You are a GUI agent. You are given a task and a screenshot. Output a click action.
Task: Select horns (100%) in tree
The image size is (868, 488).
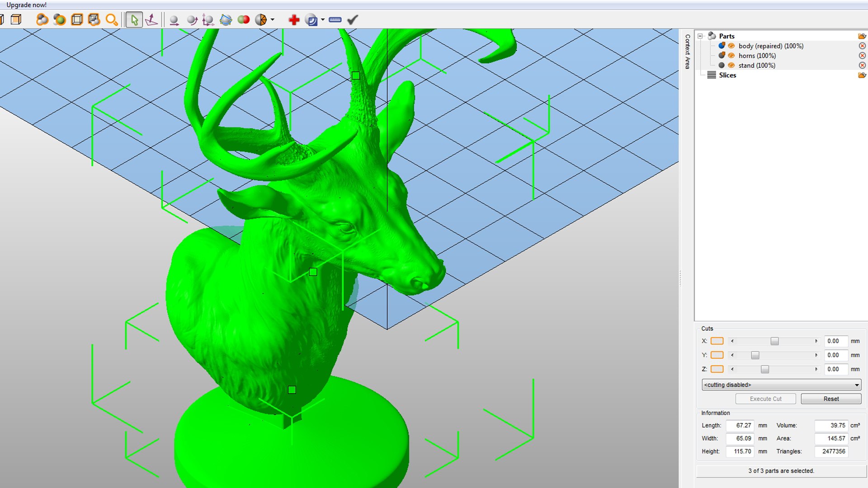757,56
